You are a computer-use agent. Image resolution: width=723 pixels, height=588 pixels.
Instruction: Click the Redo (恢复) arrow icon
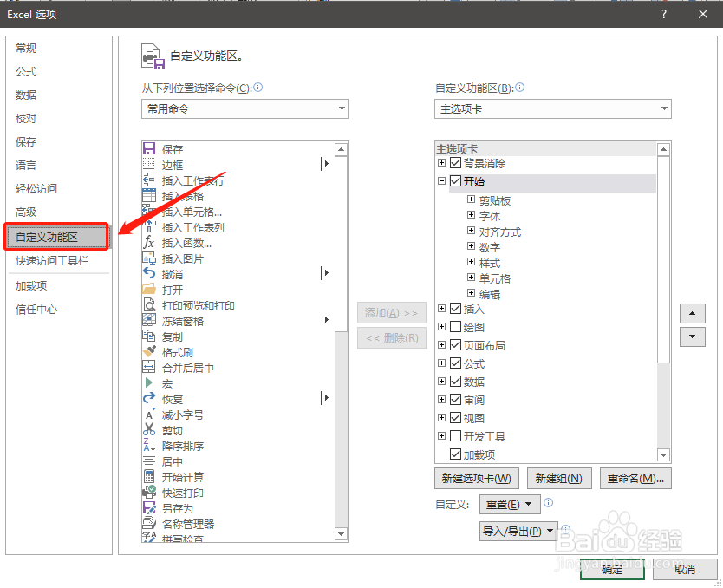tap(149, 398)
